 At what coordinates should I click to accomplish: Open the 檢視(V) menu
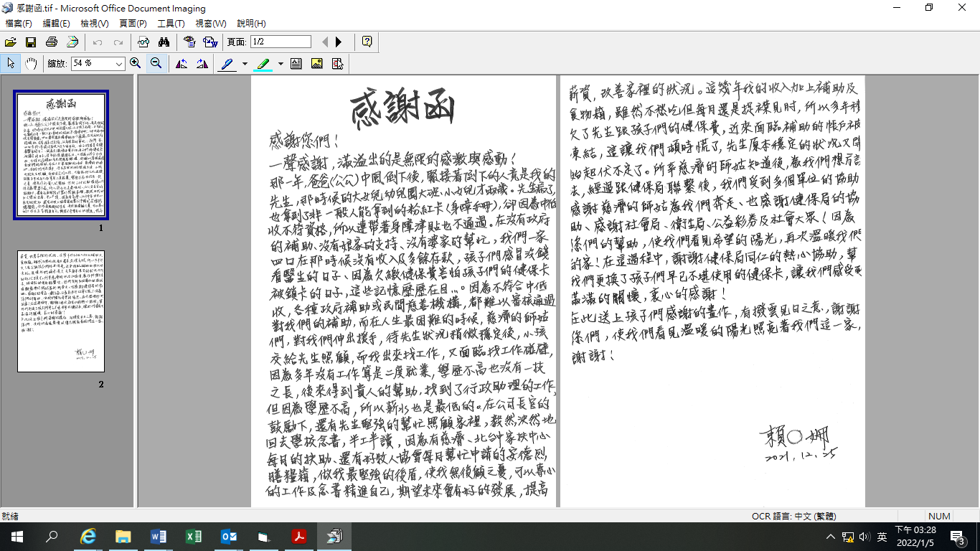95,24
